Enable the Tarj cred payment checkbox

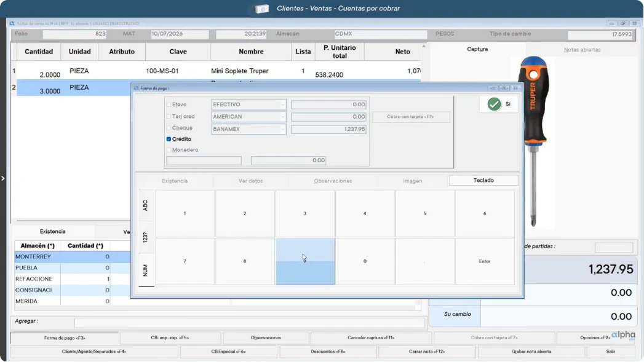pos(169,117)
